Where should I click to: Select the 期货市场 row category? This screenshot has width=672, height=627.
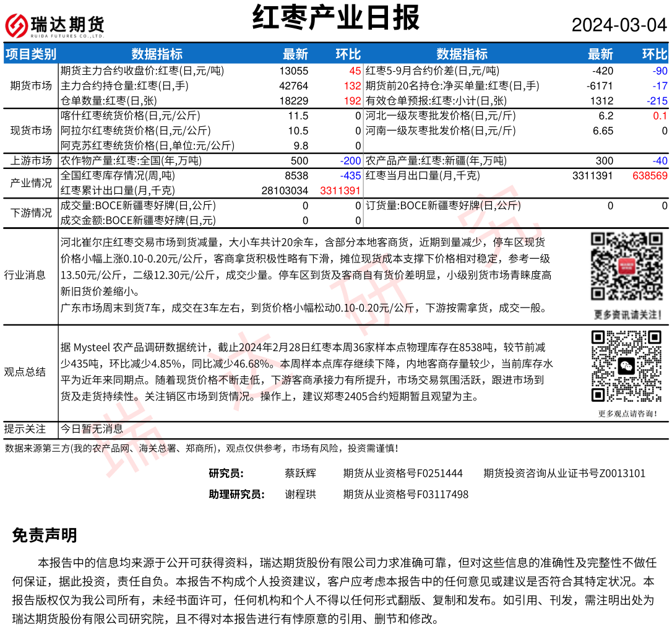[31, 85]
